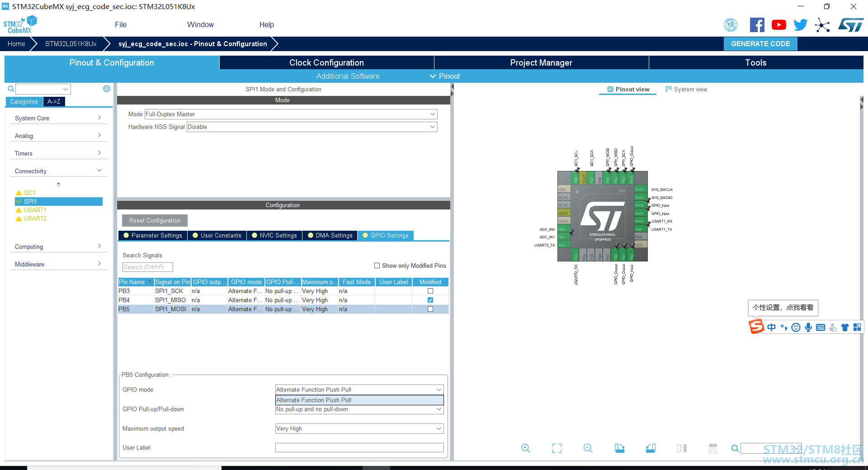Start Sogou voice input microphone
The image size is (868, 470).
808,327
